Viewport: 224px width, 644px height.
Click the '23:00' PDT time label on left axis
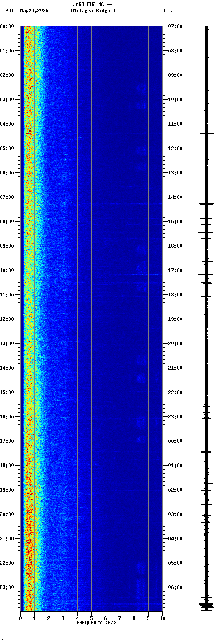7,587
